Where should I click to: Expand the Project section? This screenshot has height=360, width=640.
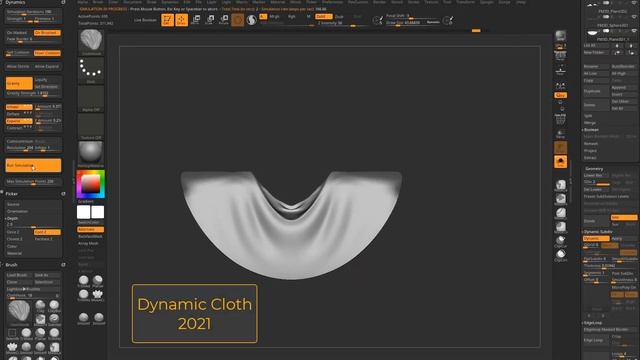click(x=590, y=151)
